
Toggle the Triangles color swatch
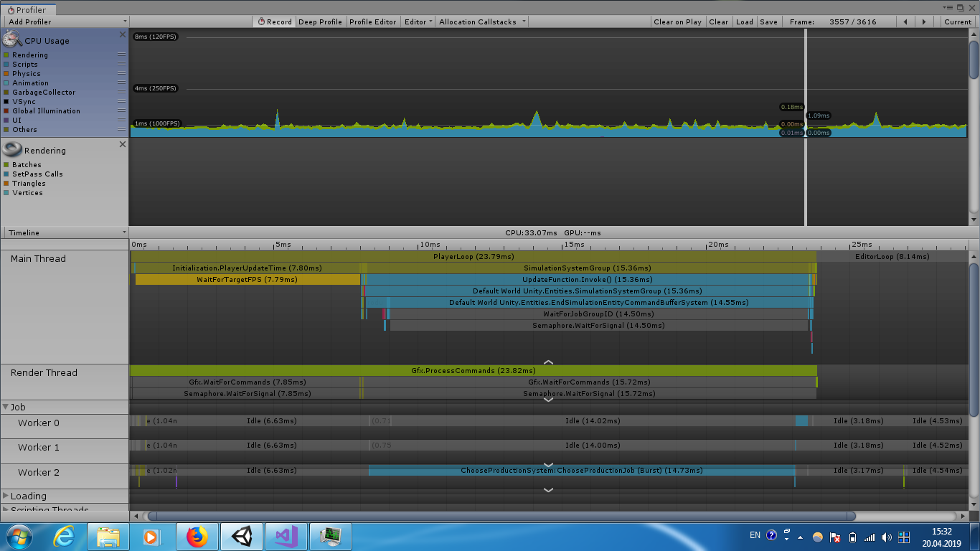pos(6,184)
